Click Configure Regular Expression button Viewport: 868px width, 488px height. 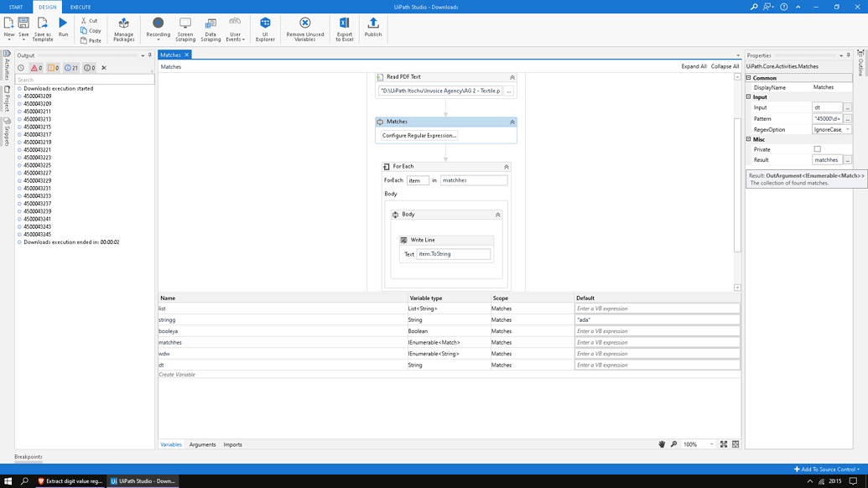coord(418,134)
